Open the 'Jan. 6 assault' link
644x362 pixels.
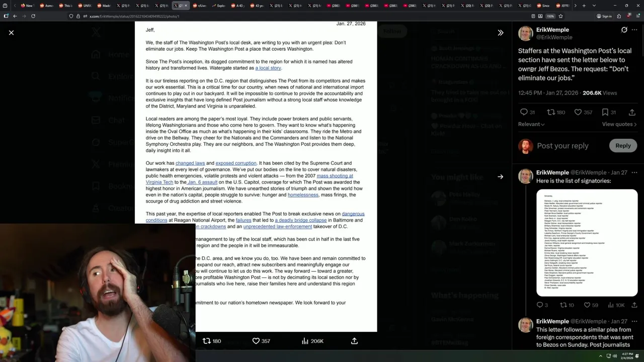[x=202, y=182]
